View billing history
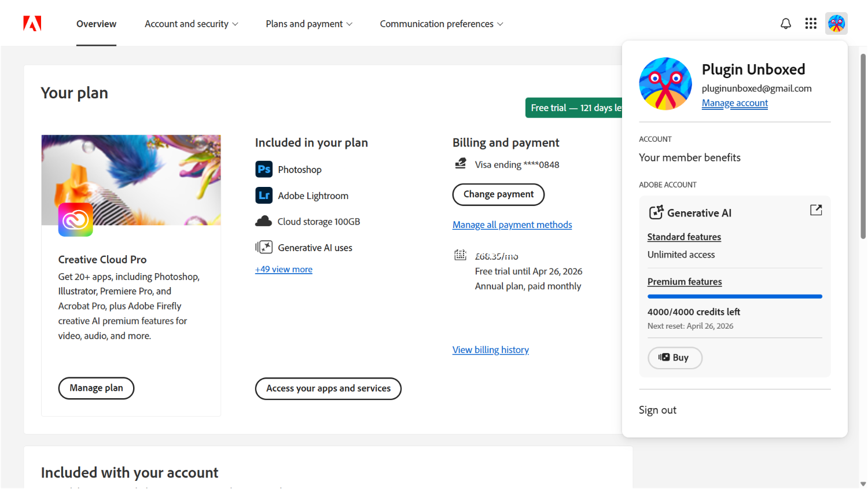This screenshot has width=868, height=489. [490, 350]
